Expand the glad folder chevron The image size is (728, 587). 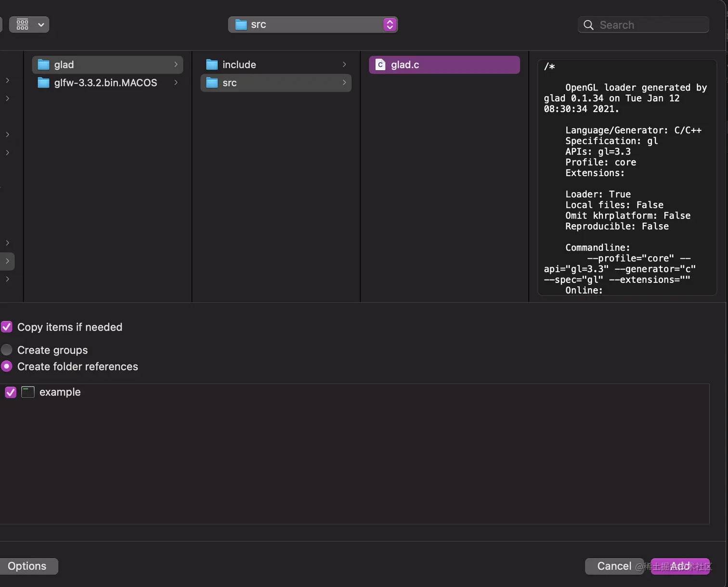pyautogui.click(x=176, y=64)
